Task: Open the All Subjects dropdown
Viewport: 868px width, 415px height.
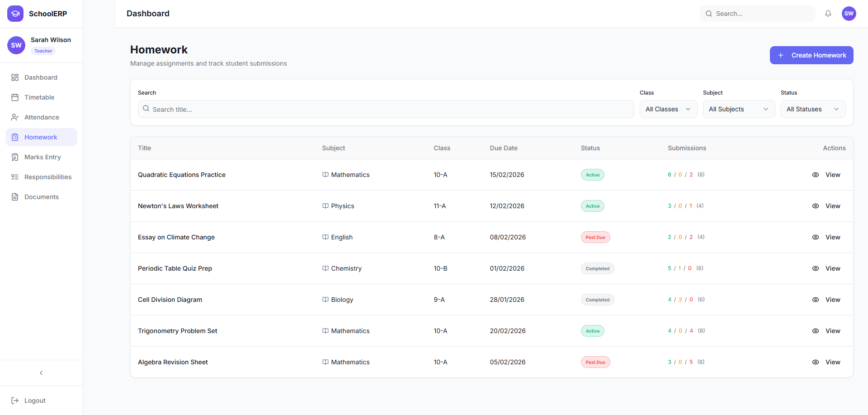Action: 739,109
